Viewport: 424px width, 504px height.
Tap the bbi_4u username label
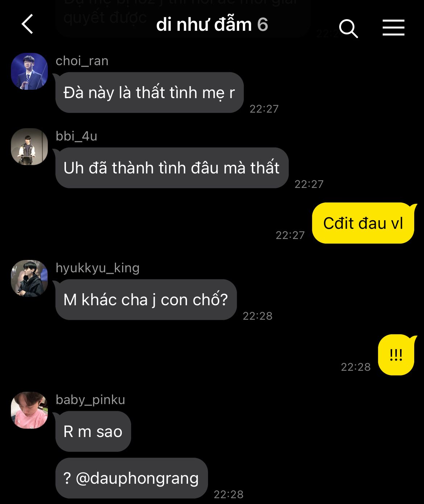(x=76, y=136)
